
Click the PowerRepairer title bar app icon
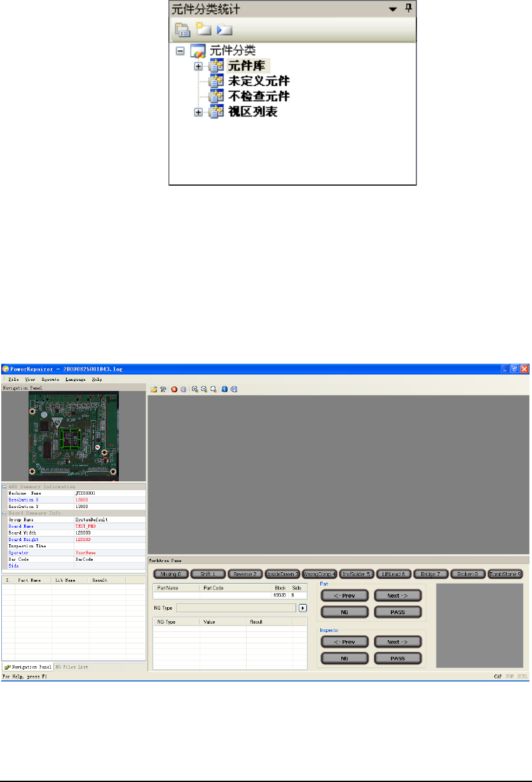click(x=6, y=369)
